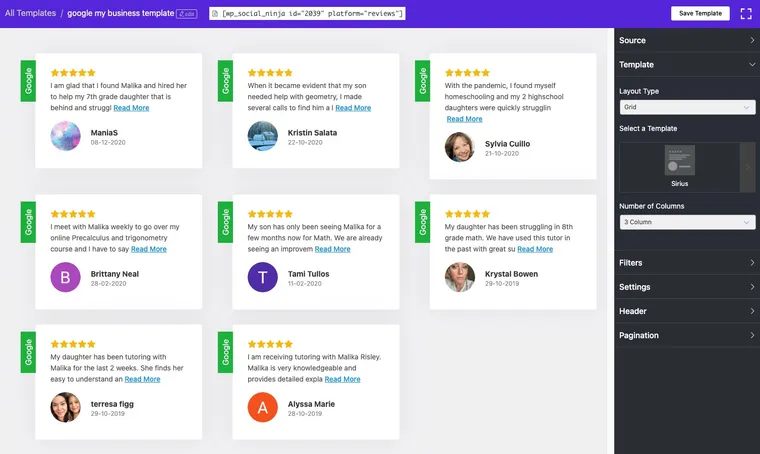Click the date 08-12-2020
Viewport: 760px width, 454px height.
tap(108, 142)
